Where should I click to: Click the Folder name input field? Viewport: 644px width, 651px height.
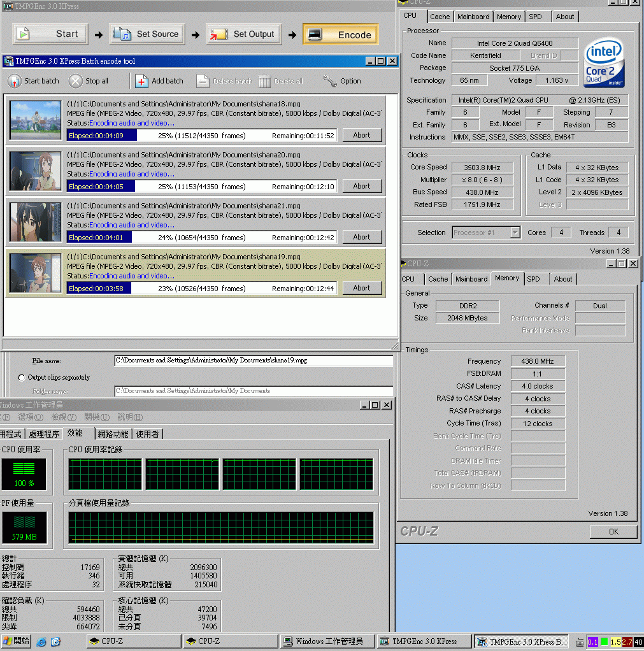(x=254, y=390)
